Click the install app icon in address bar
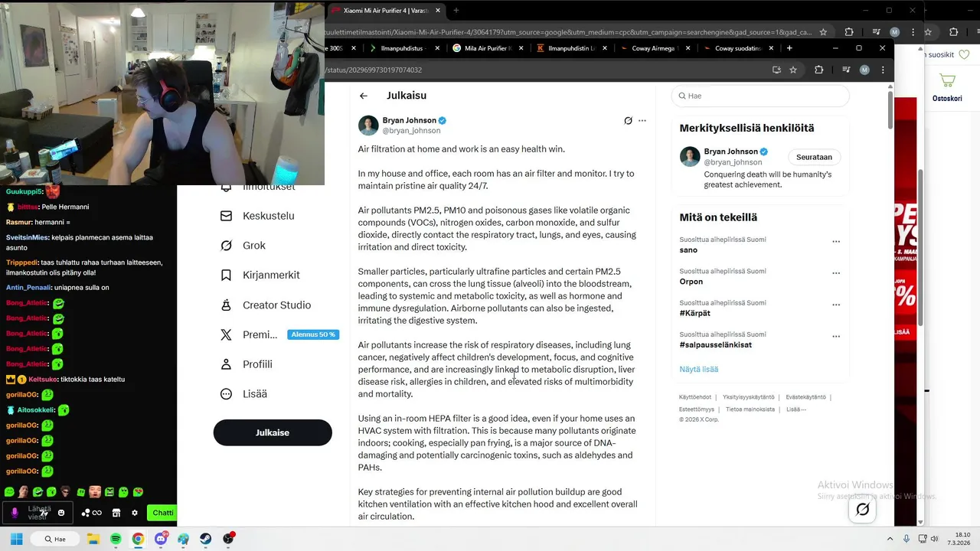This screenshot has height=551, width=980. (x=776, y=70)
